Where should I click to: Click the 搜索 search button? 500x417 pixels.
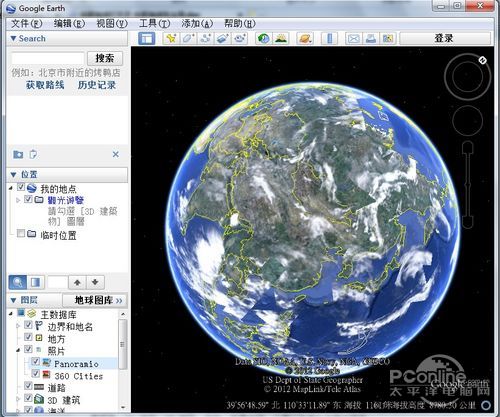pyautogui.click(x=105, y=58)
